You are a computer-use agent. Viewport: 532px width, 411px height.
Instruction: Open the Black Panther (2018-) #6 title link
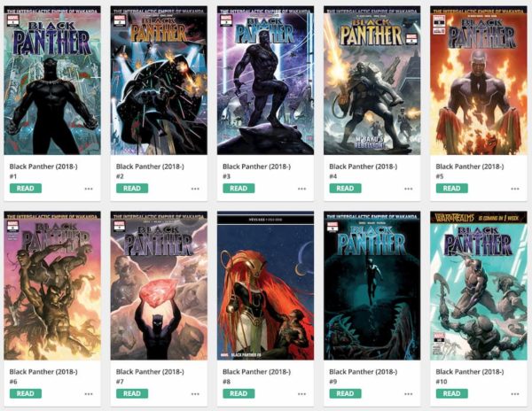[43, 372]
